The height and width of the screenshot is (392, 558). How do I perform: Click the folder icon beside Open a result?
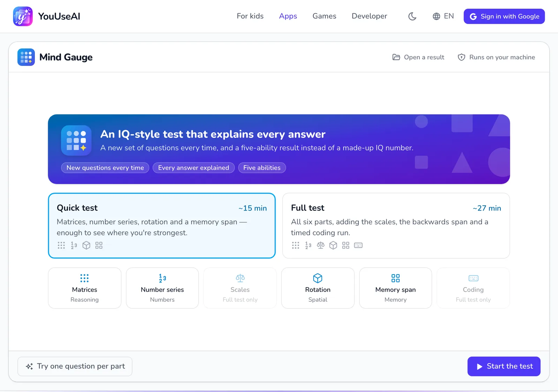tap(396, 57)
